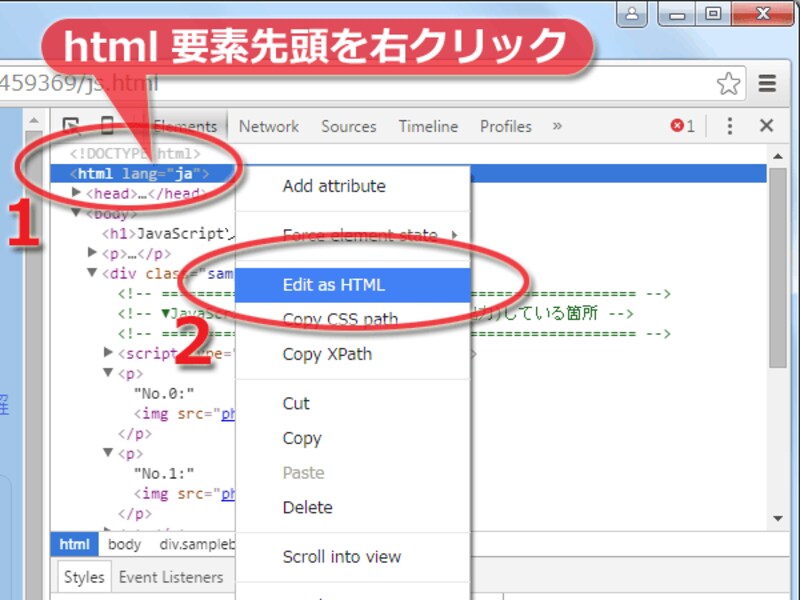Switch to the Sources tab
The height and width of the screenshot is (600, 800).
[x=348, y=126]
